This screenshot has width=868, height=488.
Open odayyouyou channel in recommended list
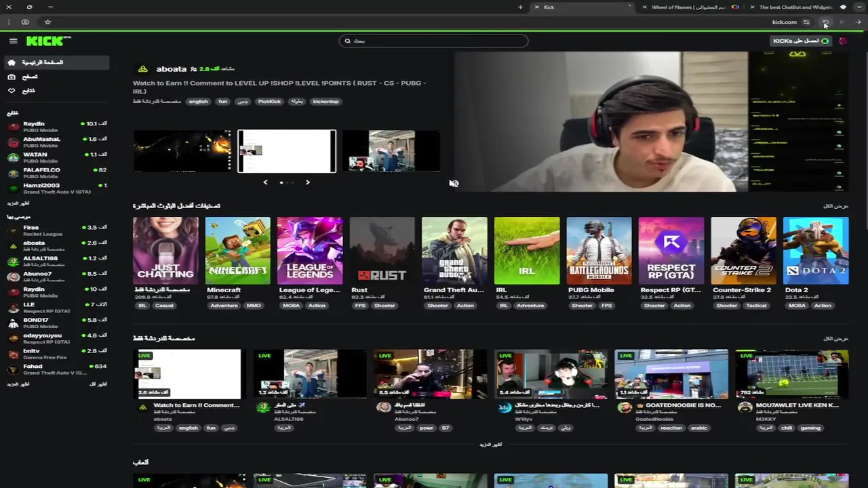point(56,338)
